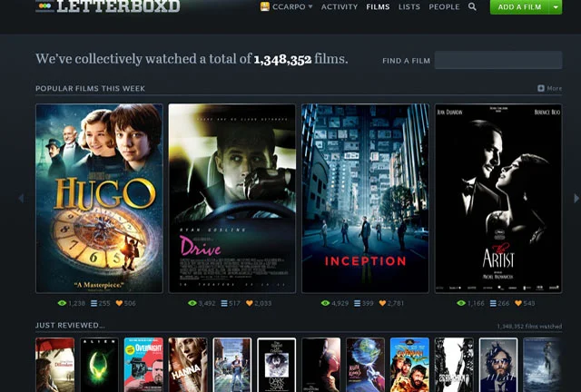Open the People menu item

tap(444, 6)
